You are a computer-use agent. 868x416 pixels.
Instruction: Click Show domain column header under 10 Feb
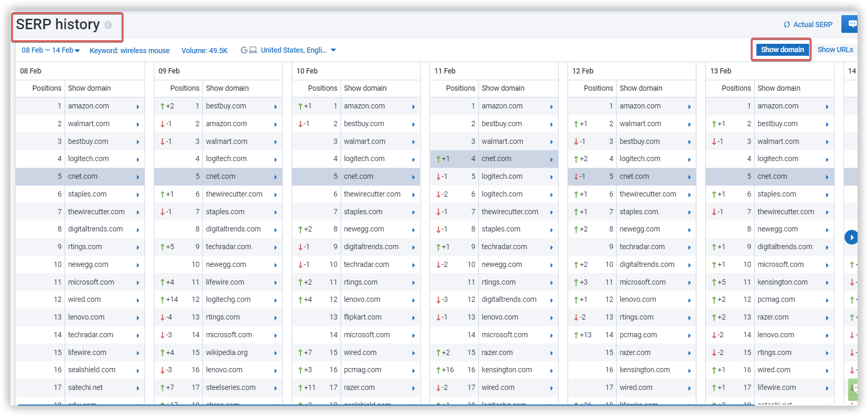click(365, 88)
